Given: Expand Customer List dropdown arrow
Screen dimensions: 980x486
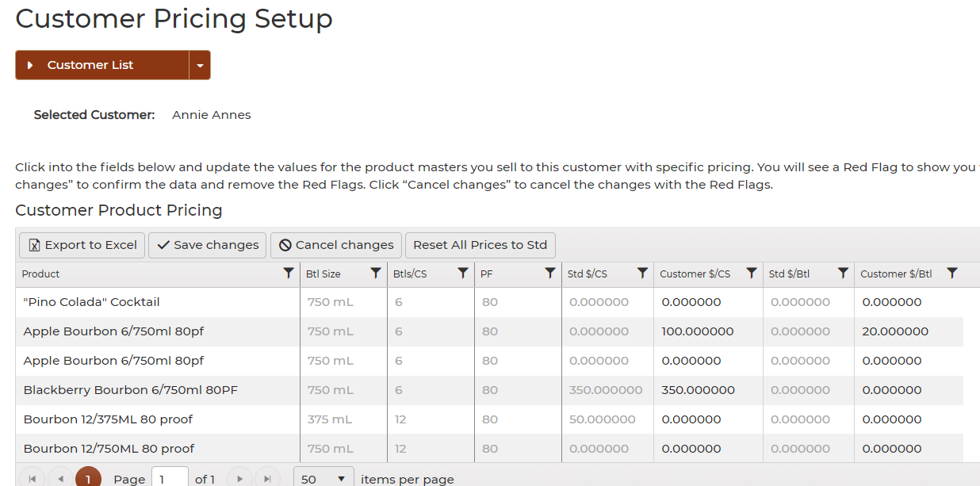Looking at the screenshot, I should 200,65.
